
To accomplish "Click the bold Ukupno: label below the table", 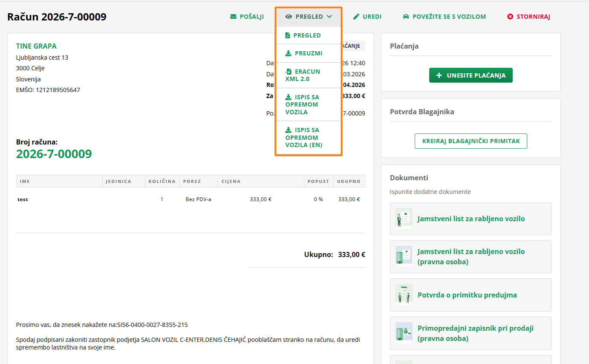I will pos(318,254).
